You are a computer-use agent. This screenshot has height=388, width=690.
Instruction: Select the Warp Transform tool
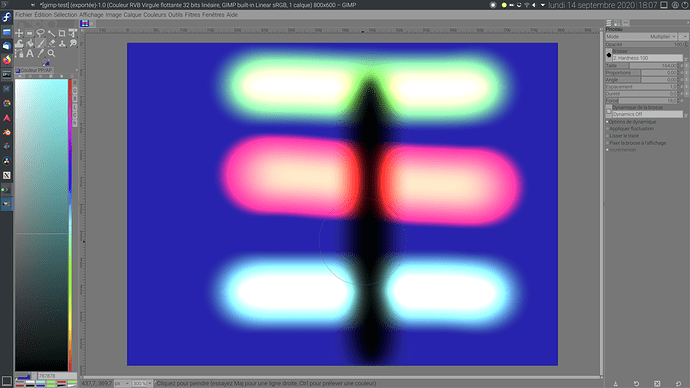(x=19, y=44)
